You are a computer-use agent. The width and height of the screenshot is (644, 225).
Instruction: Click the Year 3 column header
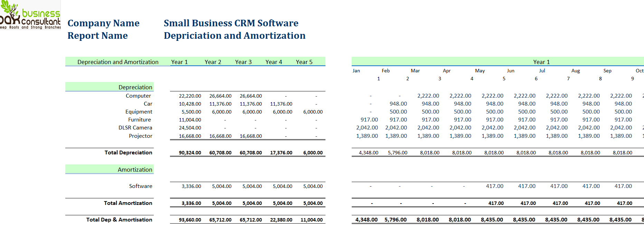pos(243,62)
